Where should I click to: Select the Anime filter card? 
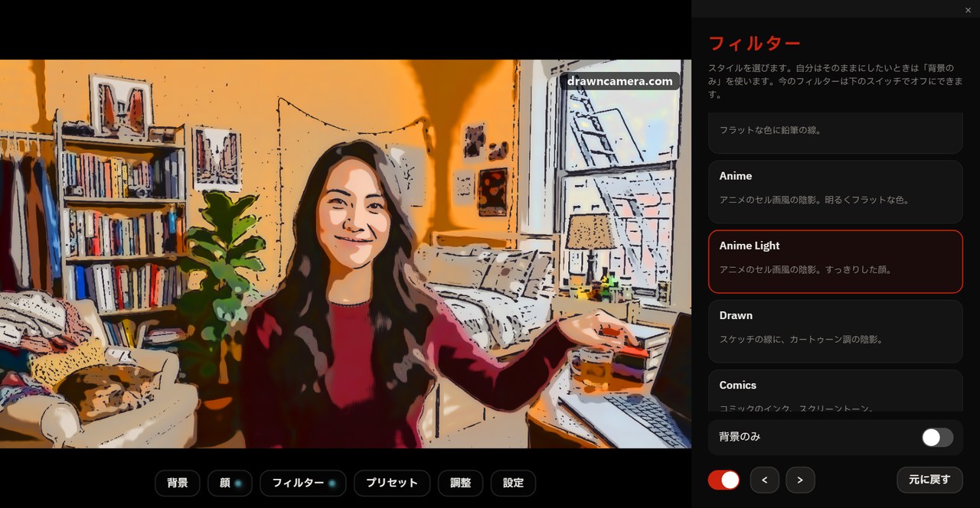click(x=835, y=191)
